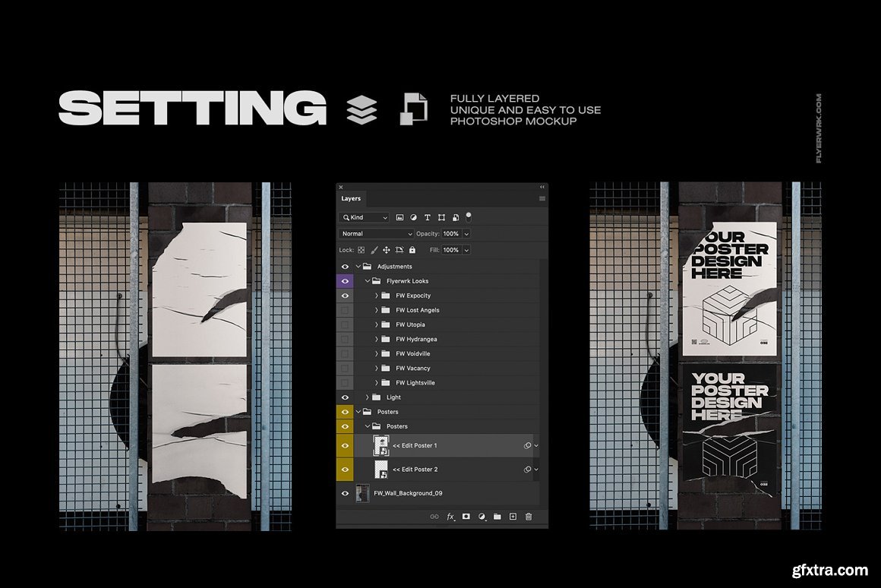Select the Layers tab
Screen dimensions: 881x588
tap(351, 198)
